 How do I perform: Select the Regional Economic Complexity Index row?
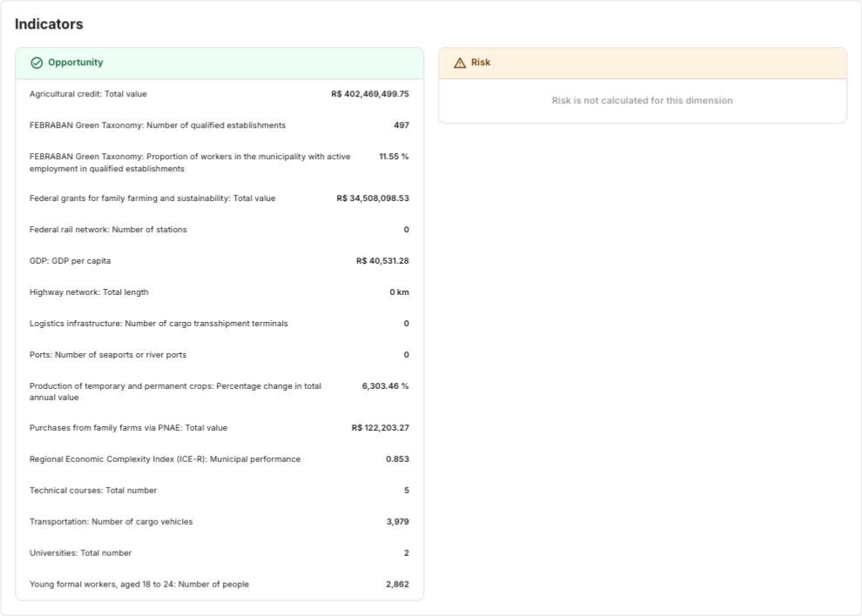click(218, 459)
